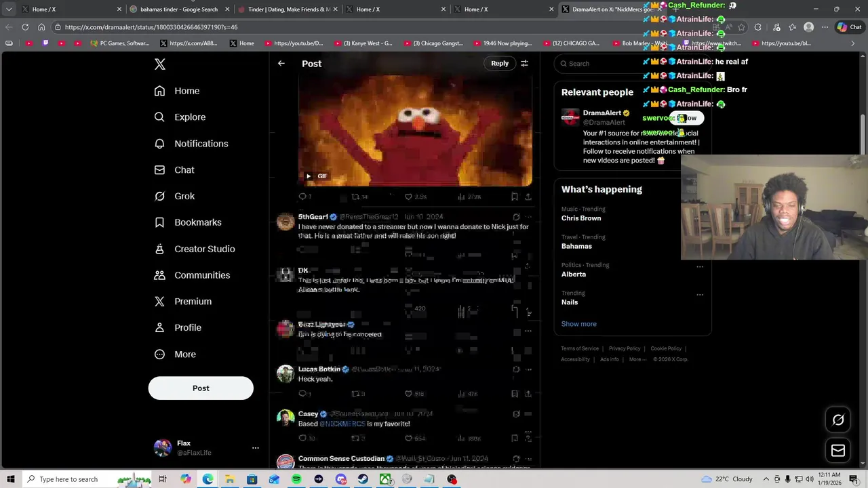Click Copilot Chat button in browser toolbar
The height and width of the screenshot is (488, 868).
click(849, 27)
